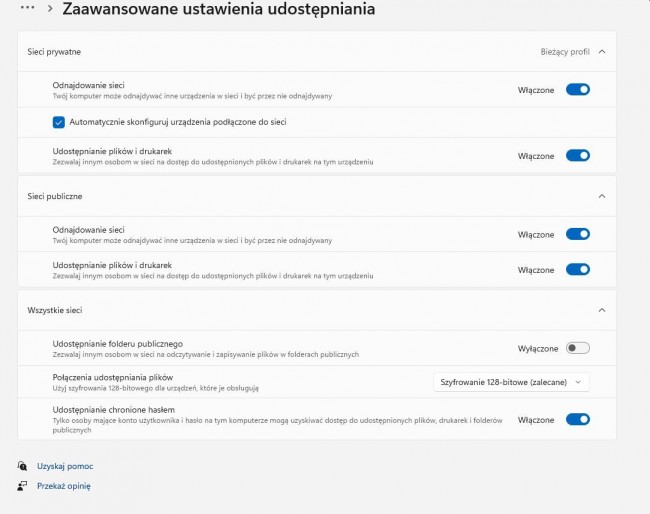This screenshot has height=514, width=650.
Task: Open the Uzyskaj pomoc link
Action: coord(65,466)
